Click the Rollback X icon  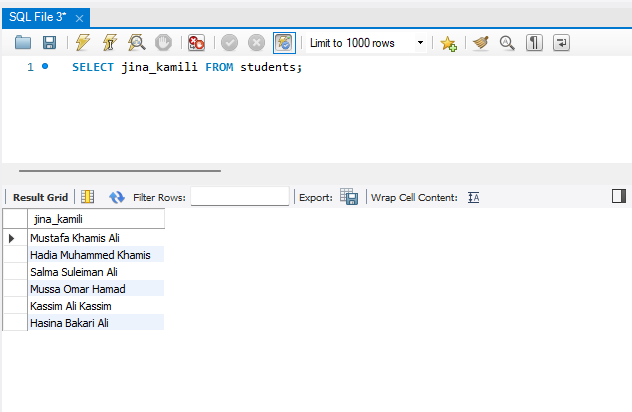pyautogui.click(x=256, y=42)
